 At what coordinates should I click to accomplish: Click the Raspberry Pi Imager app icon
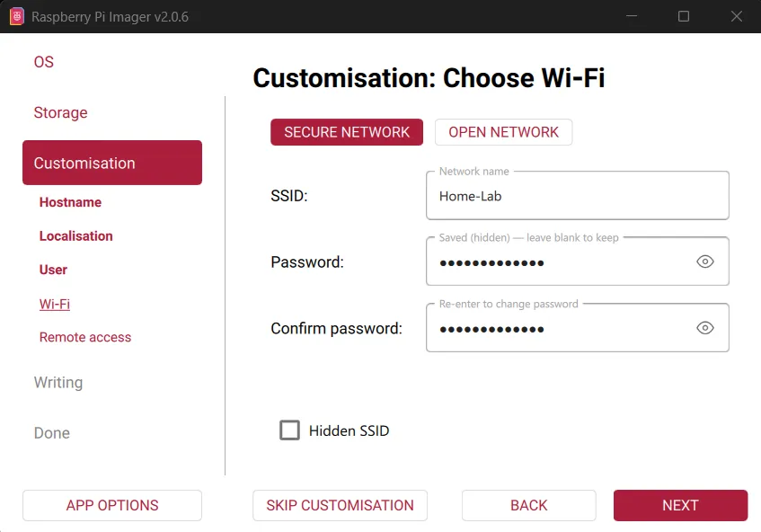pyautogui.click(x=16, y=16)
